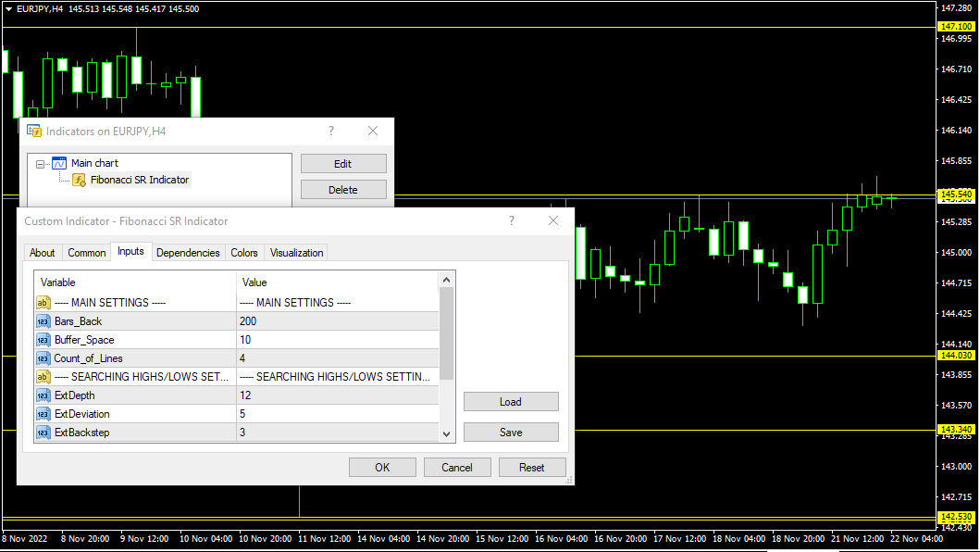The width and height of the screenshot is (980, 552).
Task: Click the Buffer_Space variable icon
Action: [x=43, y=340]
